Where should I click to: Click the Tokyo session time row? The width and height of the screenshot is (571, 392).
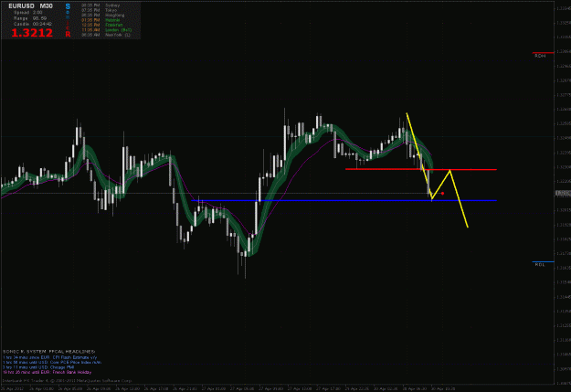coord(99,10)
